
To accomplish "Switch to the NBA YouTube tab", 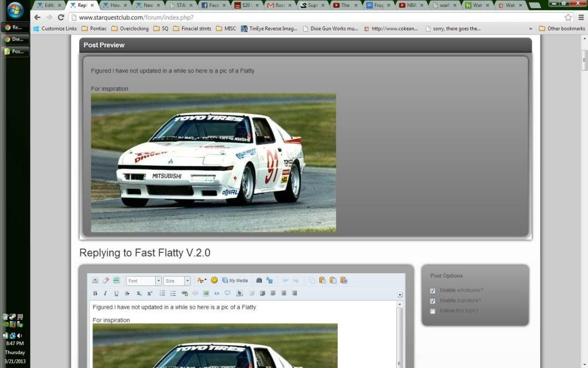I will click(411, 5).
